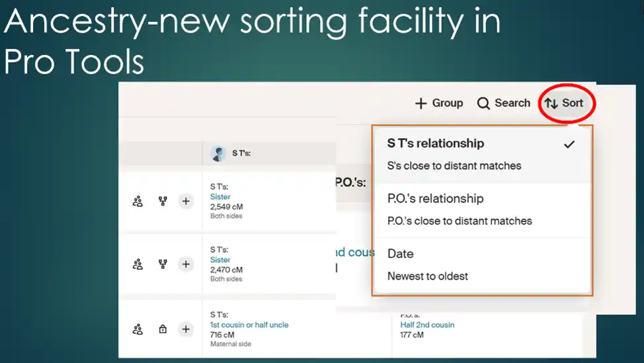Click the plus Group button

point(438,103)
